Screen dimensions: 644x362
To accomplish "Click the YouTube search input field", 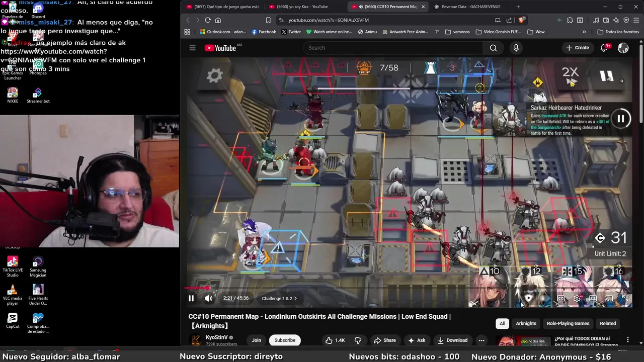I will tap(393, 48).
